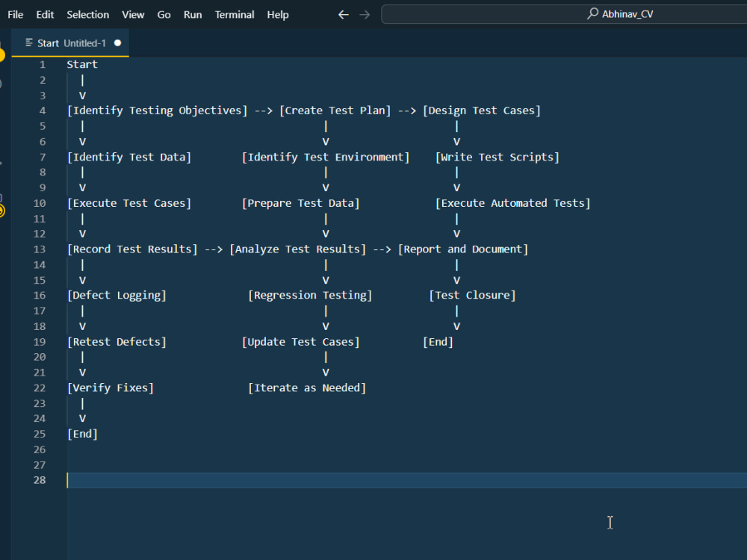
Task: Open the Selection menu
Action: coord(87,15)
